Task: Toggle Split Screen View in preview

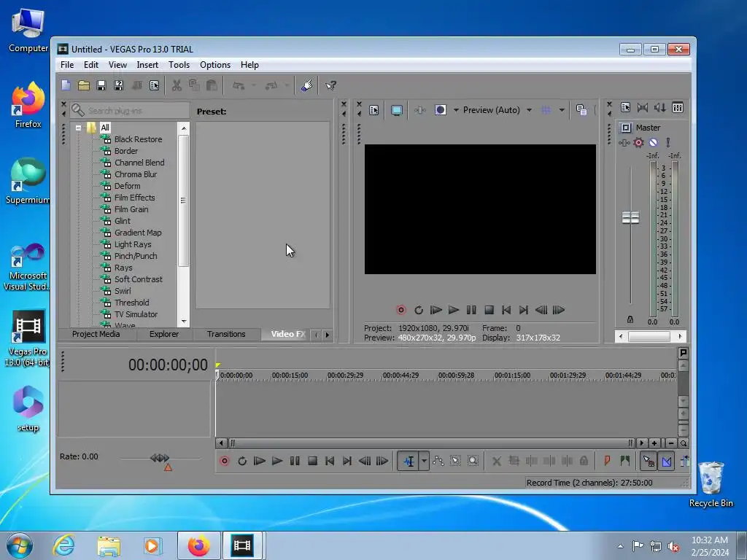Action: (440, 110)
